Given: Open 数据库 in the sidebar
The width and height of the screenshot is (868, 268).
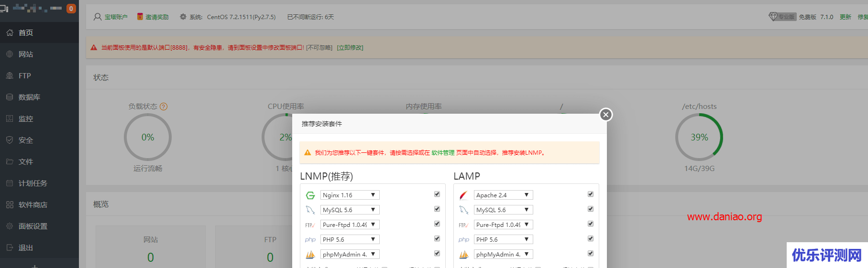Looking at the screenshot, I should (39, 97).
